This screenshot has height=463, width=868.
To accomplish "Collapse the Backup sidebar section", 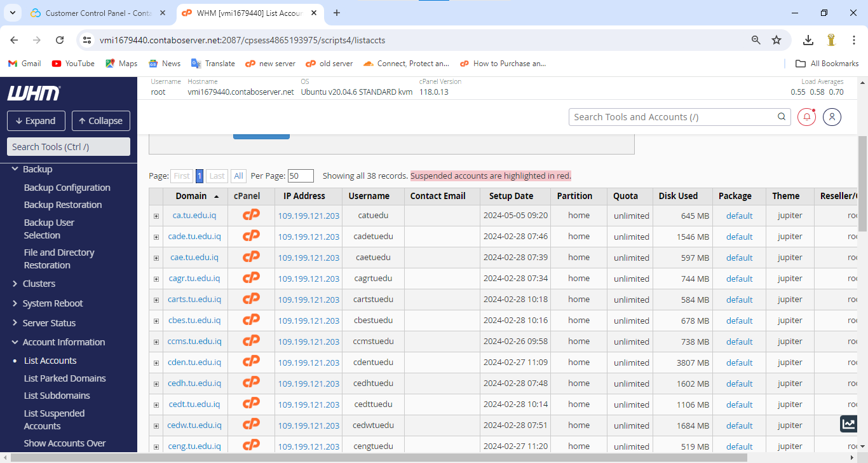I will click(x=37, y=169).
